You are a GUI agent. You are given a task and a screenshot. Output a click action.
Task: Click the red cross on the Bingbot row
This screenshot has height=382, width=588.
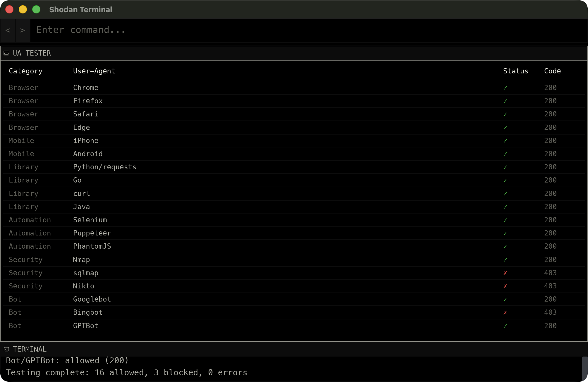505,312
